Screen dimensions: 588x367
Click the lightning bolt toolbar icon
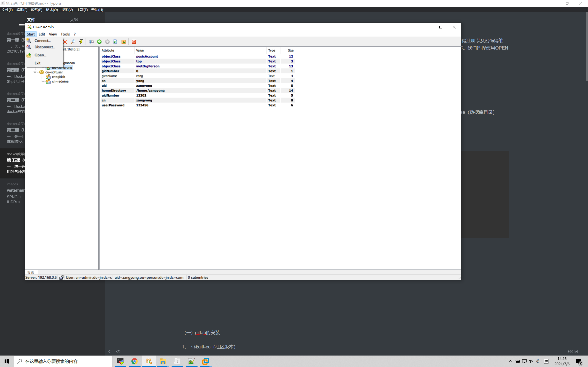(x=81, y=42)
